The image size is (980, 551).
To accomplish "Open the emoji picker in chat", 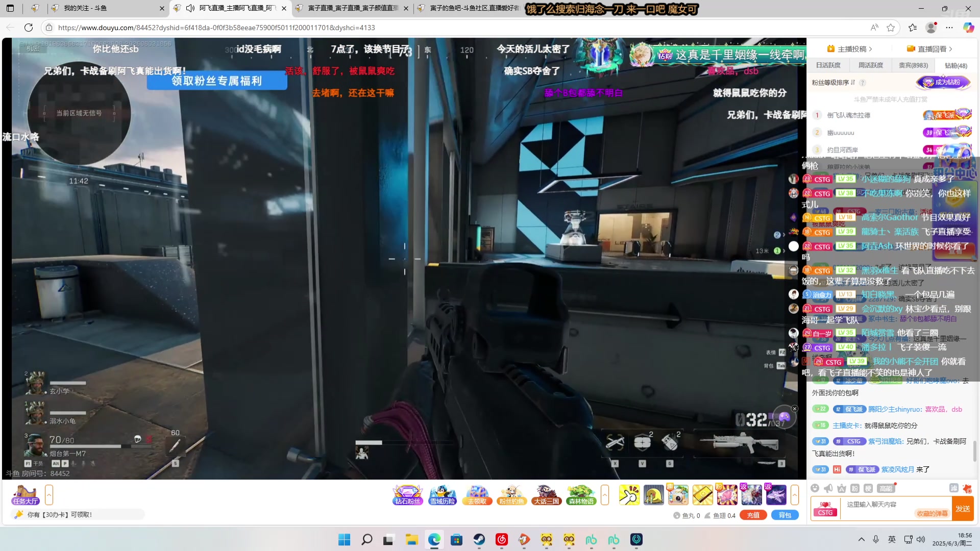I will tap(815, 488).
